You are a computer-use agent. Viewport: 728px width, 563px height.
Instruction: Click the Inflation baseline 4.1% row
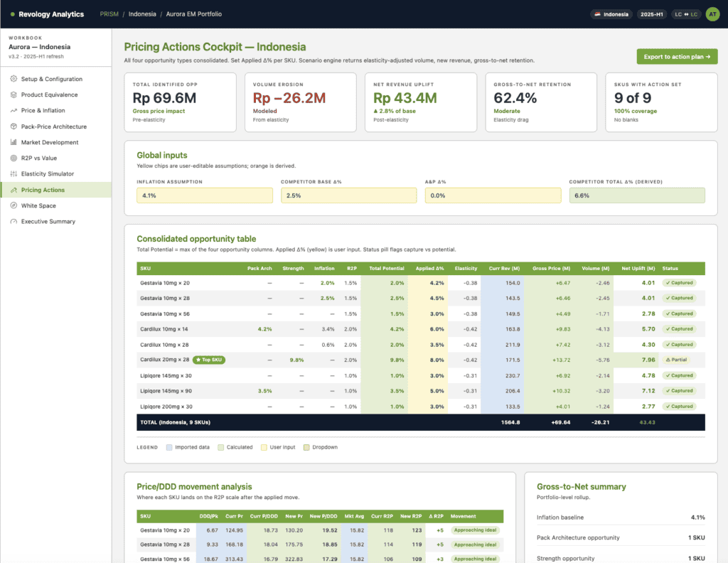tap(621, 517)
